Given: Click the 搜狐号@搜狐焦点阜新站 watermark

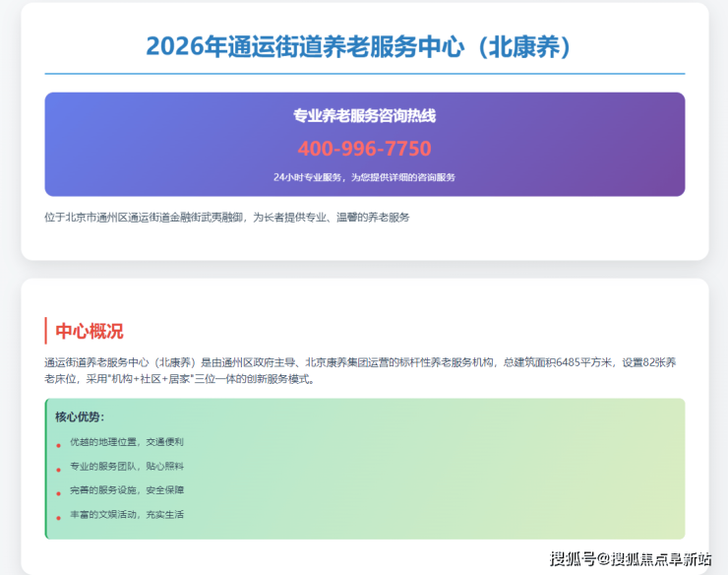Looking at the screenshot, I should (x=631, y=558).
